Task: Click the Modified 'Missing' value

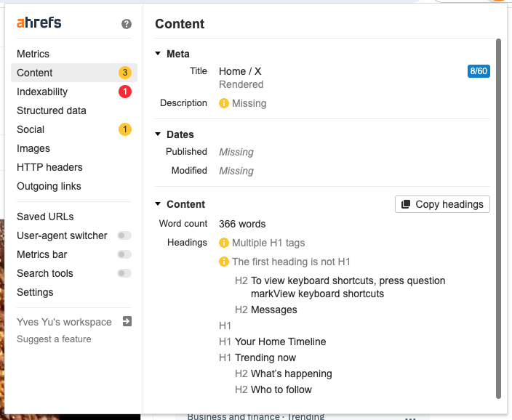Action: 236,171
